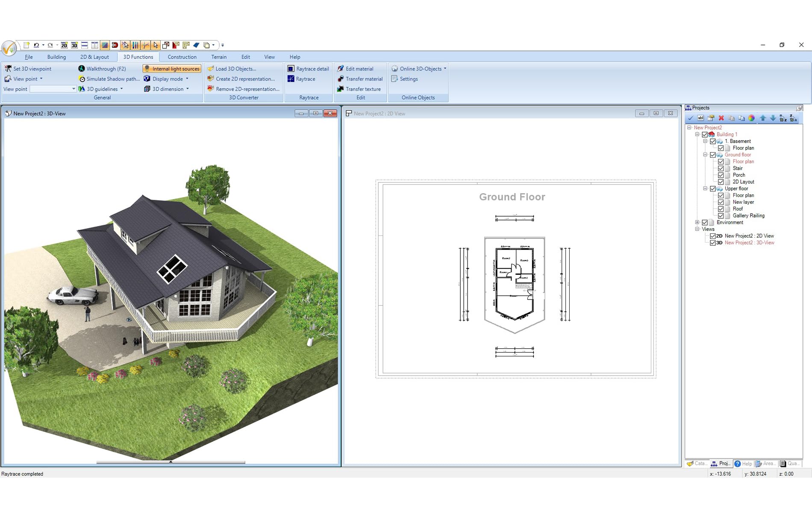Move item down with blue down arrow
The image size is (812, 517).
click(773, 118)
